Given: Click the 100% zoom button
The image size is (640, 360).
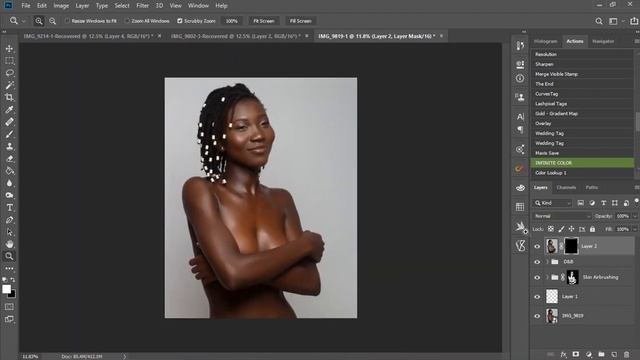Looking at the screenshot, I should [x=231, y=21].
